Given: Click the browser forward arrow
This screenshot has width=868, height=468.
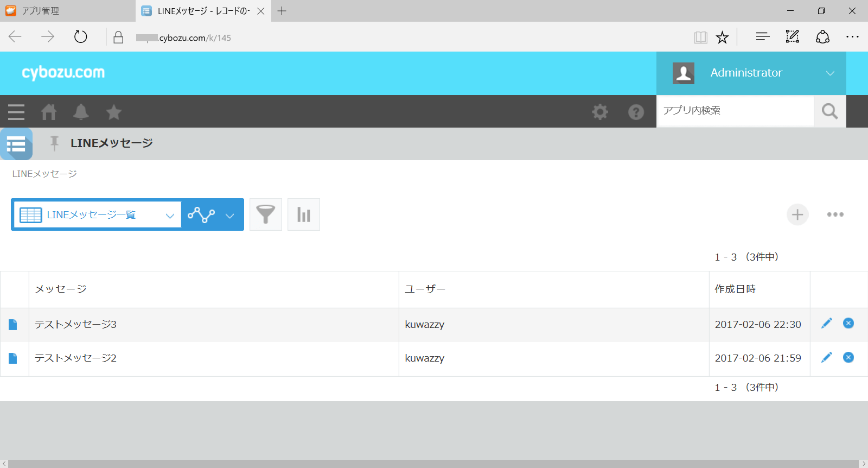Looking at the screenshot, I should (48, 37).
